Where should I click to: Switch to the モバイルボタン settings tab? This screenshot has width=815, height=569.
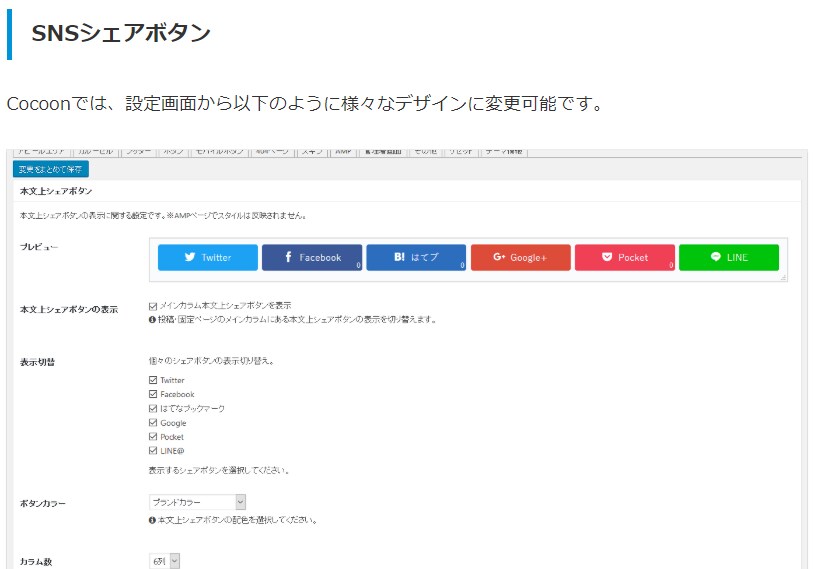click(x=220, y=152)
